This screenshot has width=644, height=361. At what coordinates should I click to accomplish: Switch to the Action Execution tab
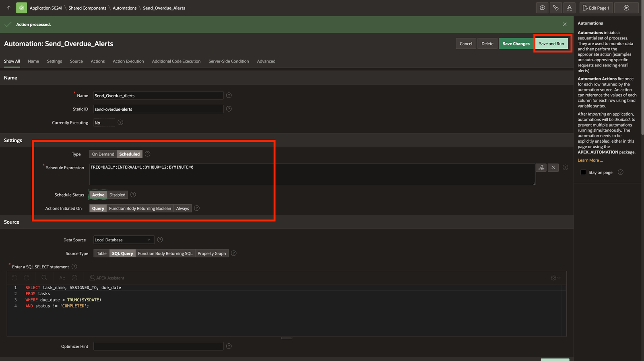pyautogui.click(x=128, y=62)
